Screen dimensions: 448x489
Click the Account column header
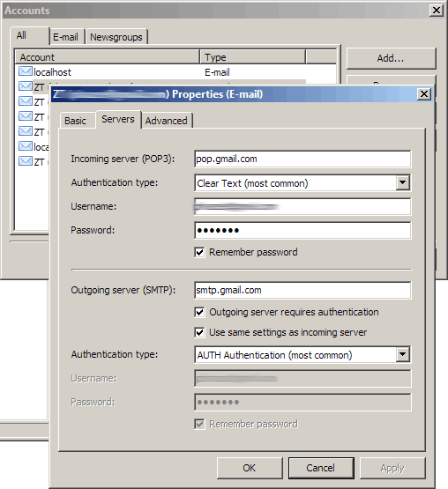pyautogui.click(x=108, y=57)
